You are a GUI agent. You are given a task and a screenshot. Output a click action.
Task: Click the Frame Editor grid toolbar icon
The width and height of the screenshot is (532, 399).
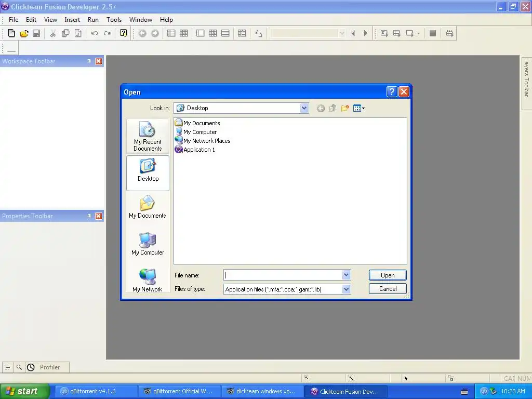183,33
